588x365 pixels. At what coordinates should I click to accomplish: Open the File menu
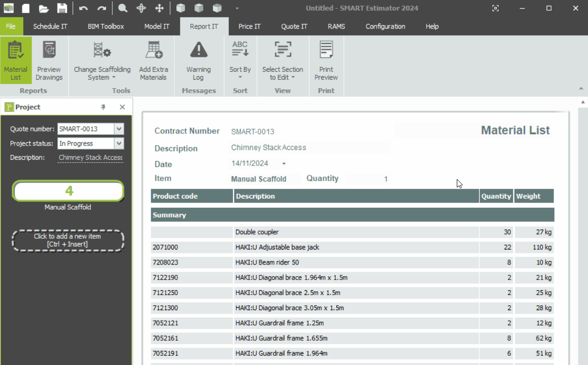coord(11,26)
